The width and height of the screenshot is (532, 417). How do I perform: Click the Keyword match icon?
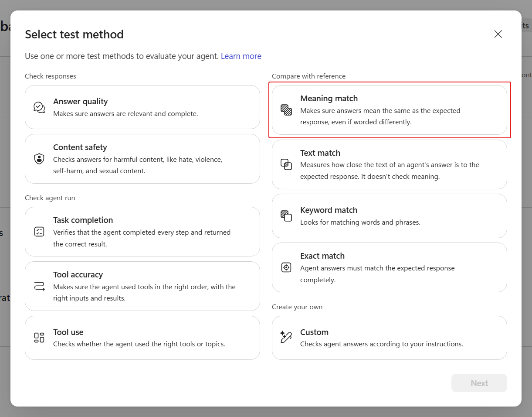click(286, 216)
